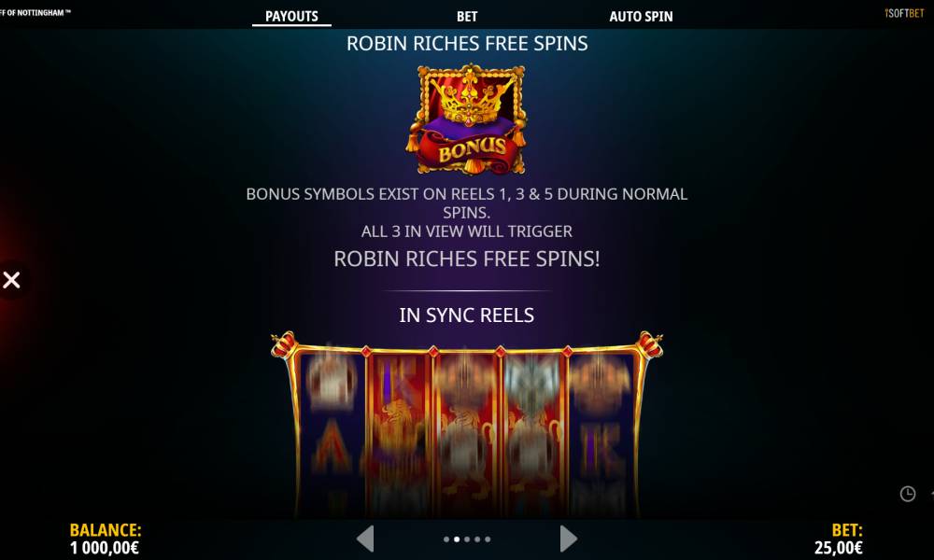Switch to the Payouts tab

(291, 16)
